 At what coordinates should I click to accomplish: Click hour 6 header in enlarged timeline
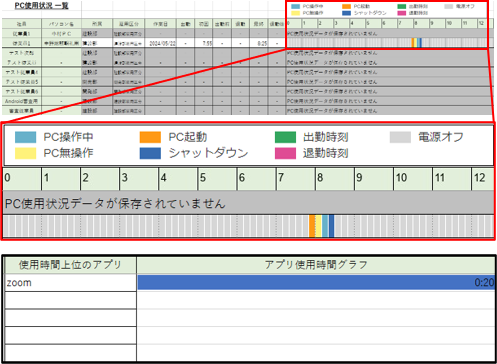point(257,179)
